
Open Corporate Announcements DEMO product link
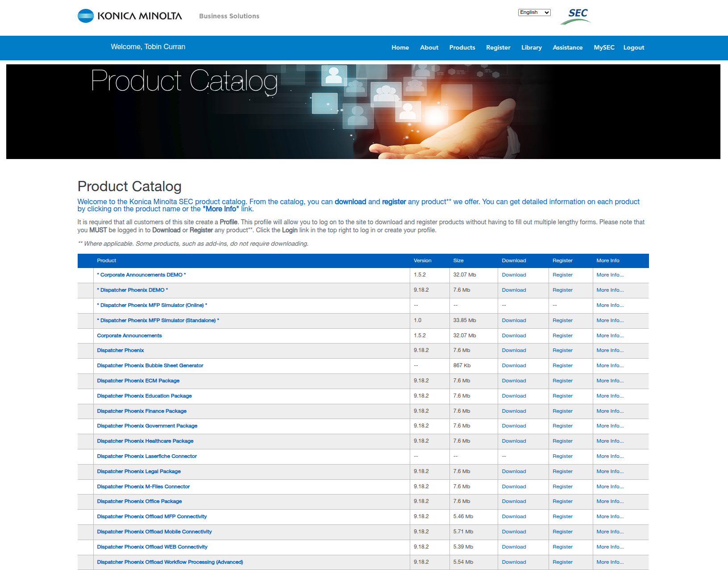tap(141, 275)
